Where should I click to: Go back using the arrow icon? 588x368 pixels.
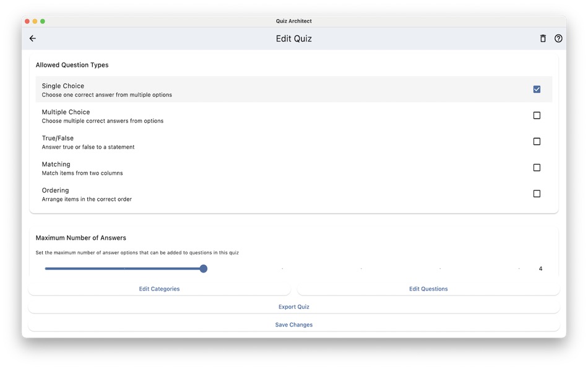[x=33, y=38]
